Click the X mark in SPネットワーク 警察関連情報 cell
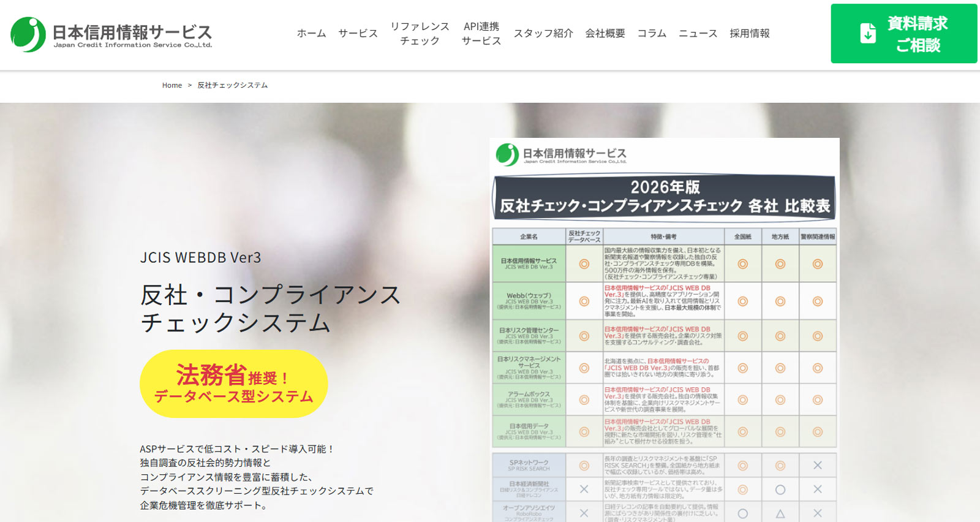This screenshot has height=522, width=980. coord(818,465)
